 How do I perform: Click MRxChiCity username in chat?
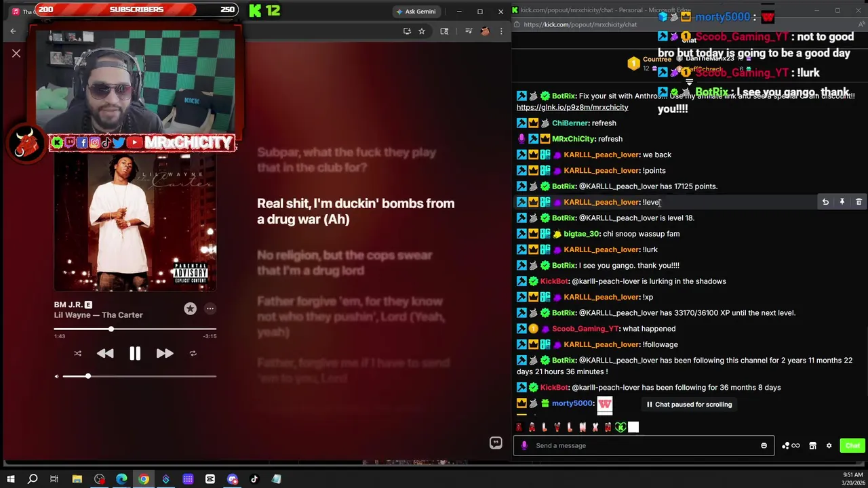point(573,139)
